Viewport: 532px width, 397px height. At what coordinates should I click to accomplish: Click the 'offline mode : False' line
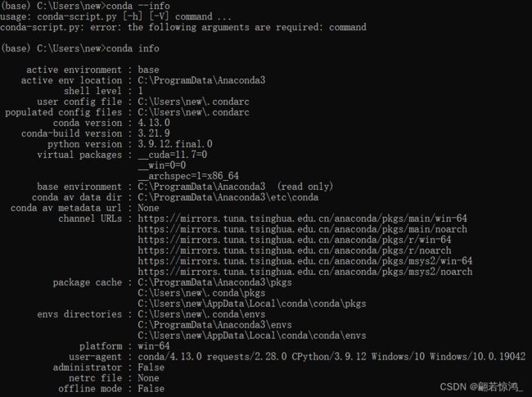111,389
